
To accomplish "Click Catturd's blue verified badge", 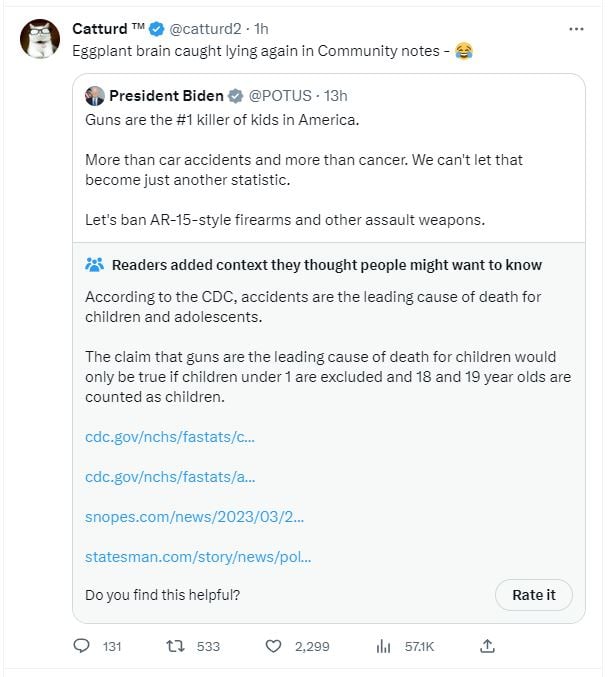I will click(157, 29).
